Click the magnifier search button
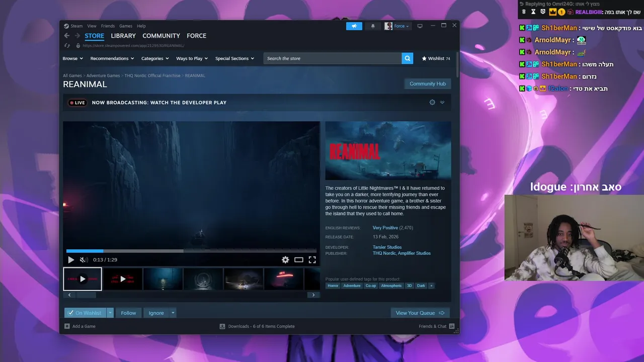644x362 pixels. coord(408,58)
